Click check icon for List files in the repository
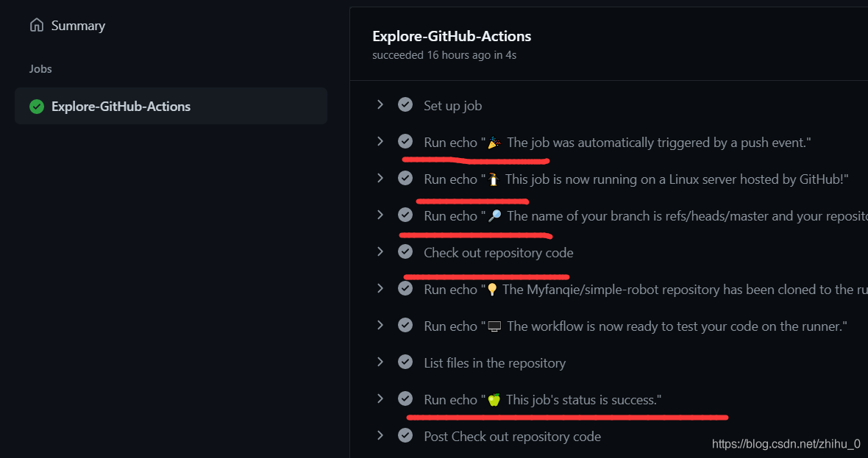Image resolution: width=868 pixels, height=458 pixels. (405, 362)
